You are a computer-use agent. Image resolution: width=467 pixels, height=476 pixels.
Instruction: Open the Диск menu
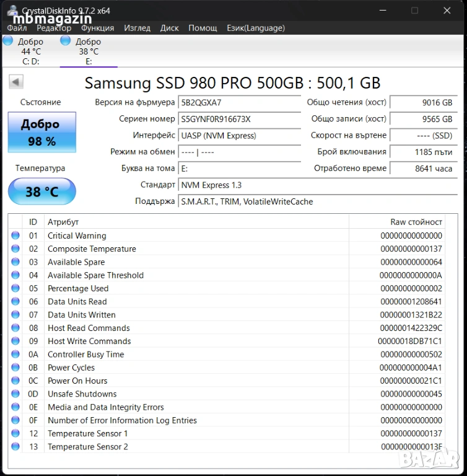pyautogui.click(x=169, y=28)
